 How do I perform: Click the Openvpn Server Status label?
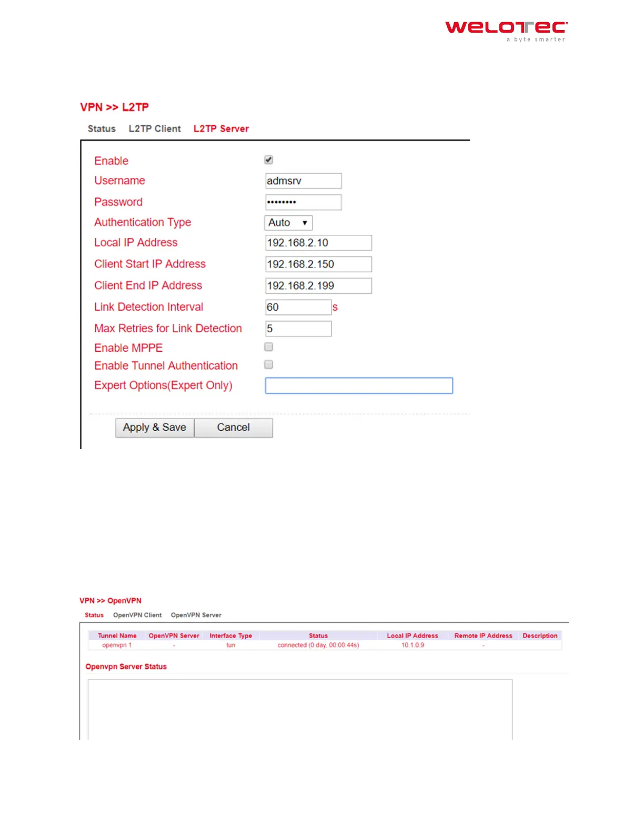click(126, 667)
